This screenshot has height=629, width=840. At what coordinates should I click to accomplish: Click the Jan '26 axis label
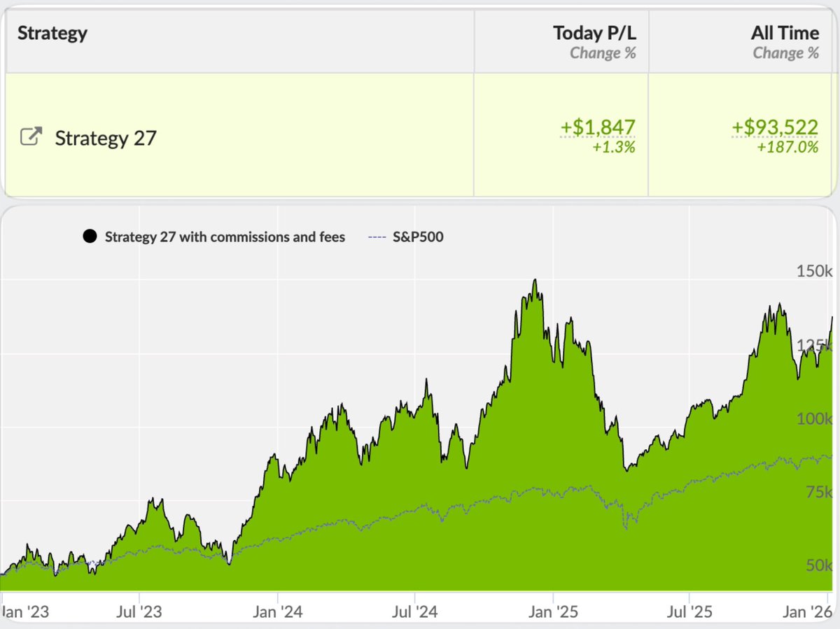pos(808,611)
